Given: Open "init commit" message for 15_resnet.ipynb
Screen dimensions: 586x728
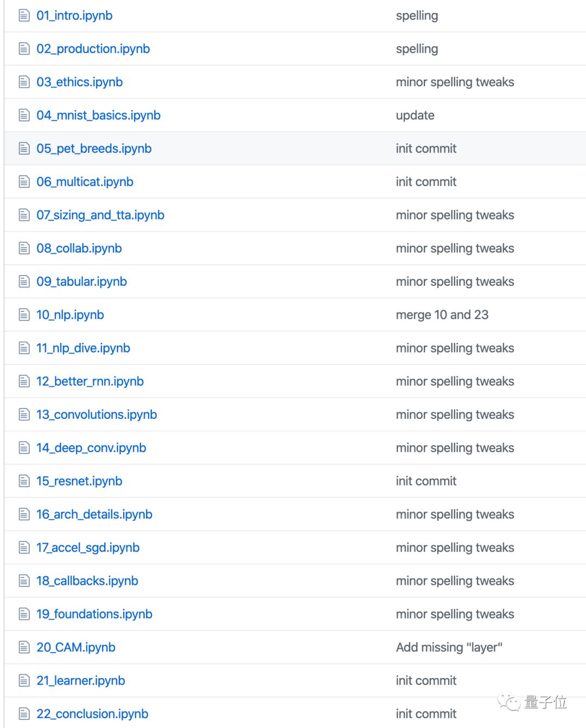Looking at the screenshot, I should coord(426,481).
